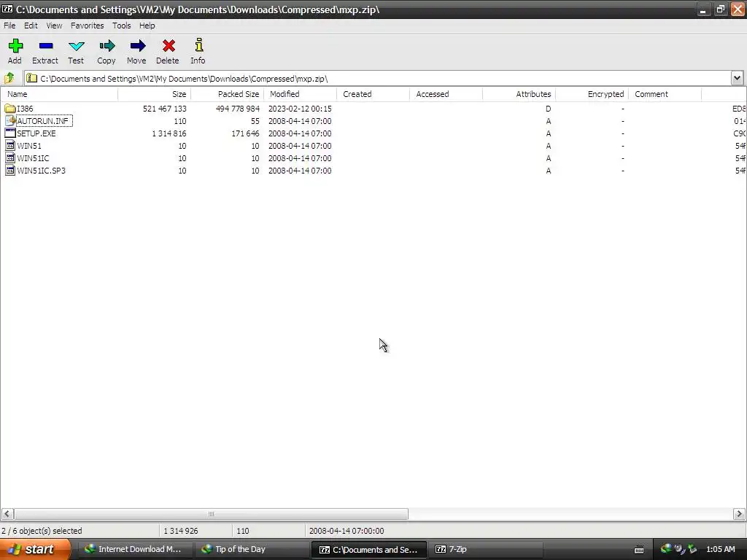Click modified date 2023-02-12 00:15
747x560 pixels.
(x=300, y=109)
